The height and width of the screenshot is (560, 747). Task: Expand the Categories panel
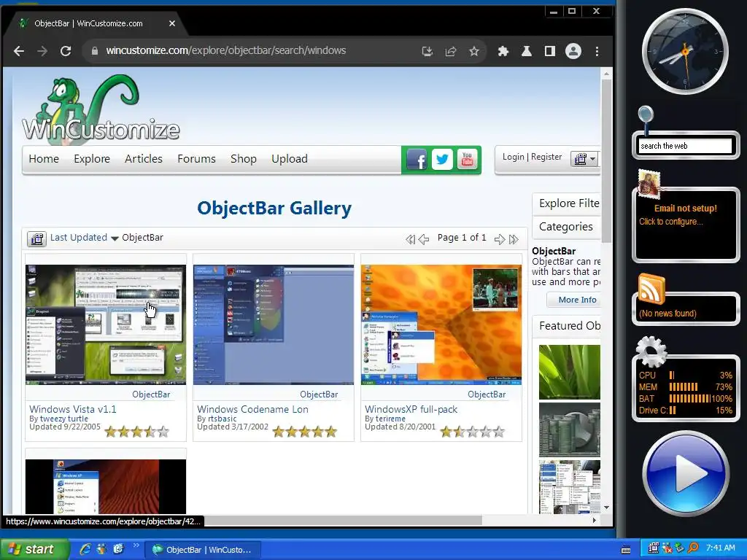tap(567, 227)
